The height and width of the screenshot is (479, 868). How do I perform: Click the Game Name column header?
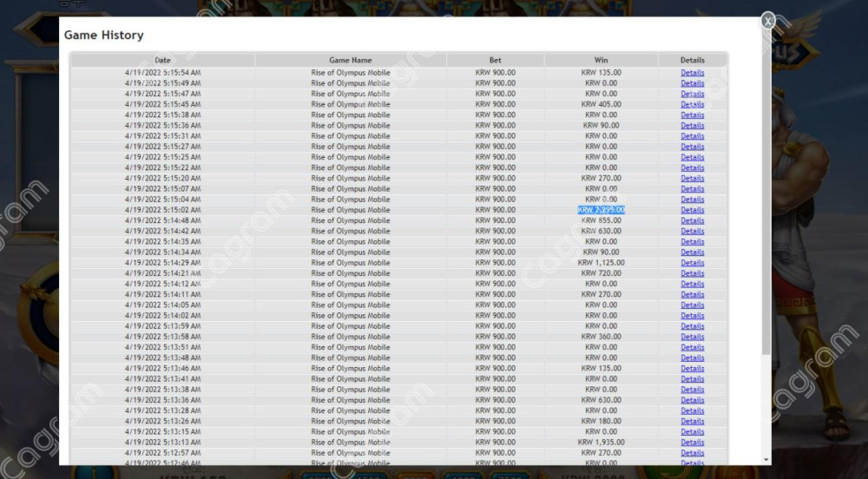click(351, 61)
